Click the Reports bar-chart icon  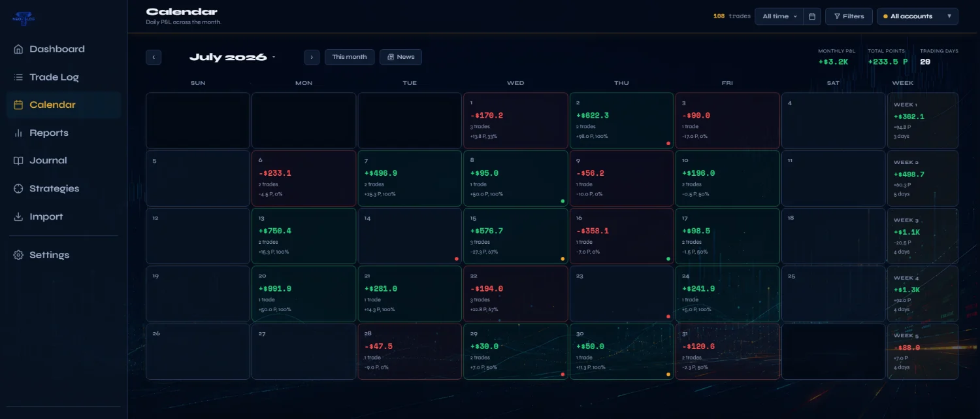(x=18, y=133)
